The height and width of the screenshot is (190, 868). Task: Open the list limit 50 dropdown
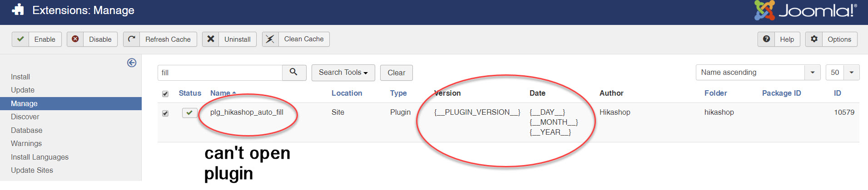[842, 73]
